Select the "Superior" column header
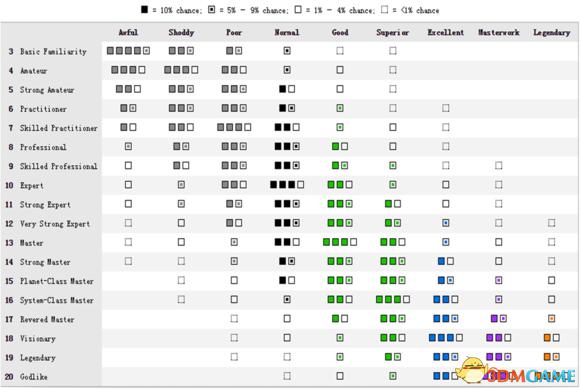 click(x=393, y=32)
